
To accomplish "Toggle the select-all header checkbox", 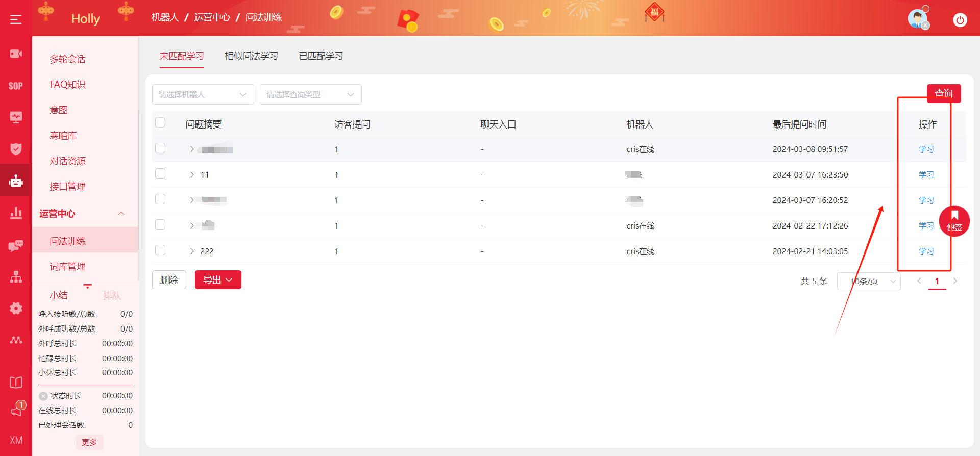I will [x=160, y=122].
